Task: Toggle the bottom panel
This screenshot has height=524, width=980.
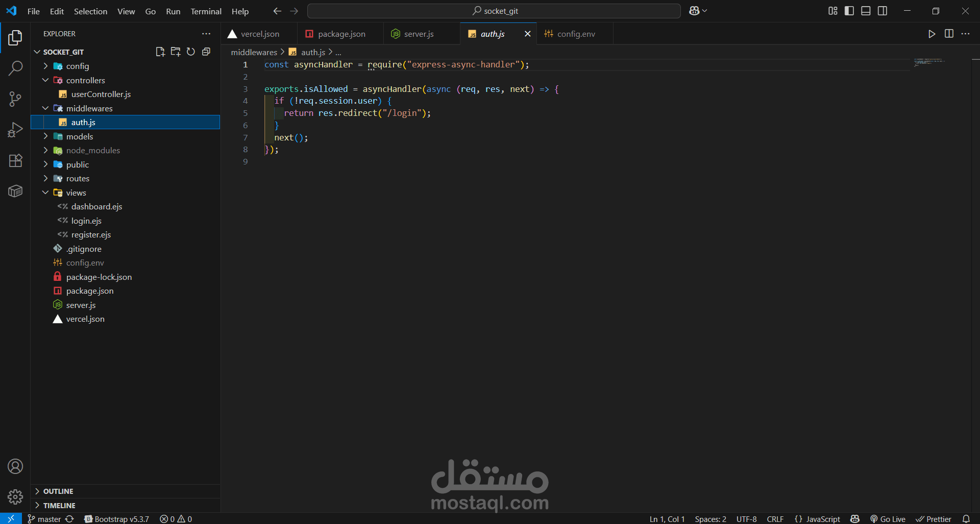Action: [866, 11]
